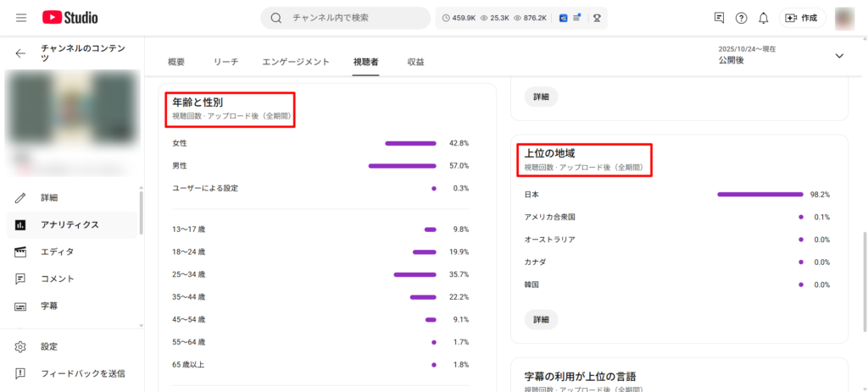Switch to the エンゲージメント tab

pyautogui.click(x=296, y=62)
